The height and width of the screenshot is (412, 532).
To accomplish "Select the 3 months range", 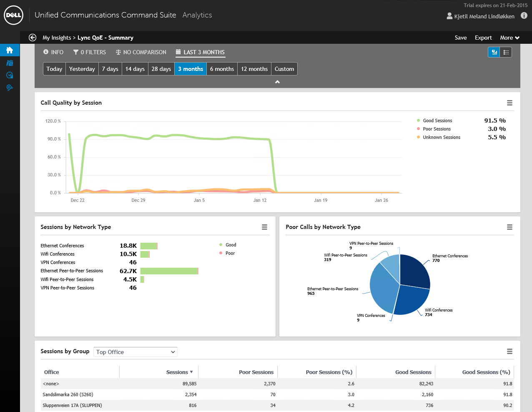I will point(191,69).
